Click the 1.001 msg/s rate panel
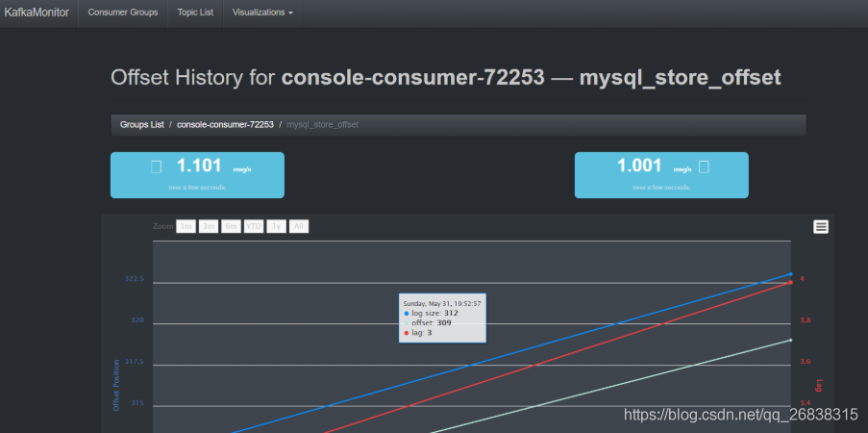This screenshot has width=868, height=433. [x=661, y=175]
